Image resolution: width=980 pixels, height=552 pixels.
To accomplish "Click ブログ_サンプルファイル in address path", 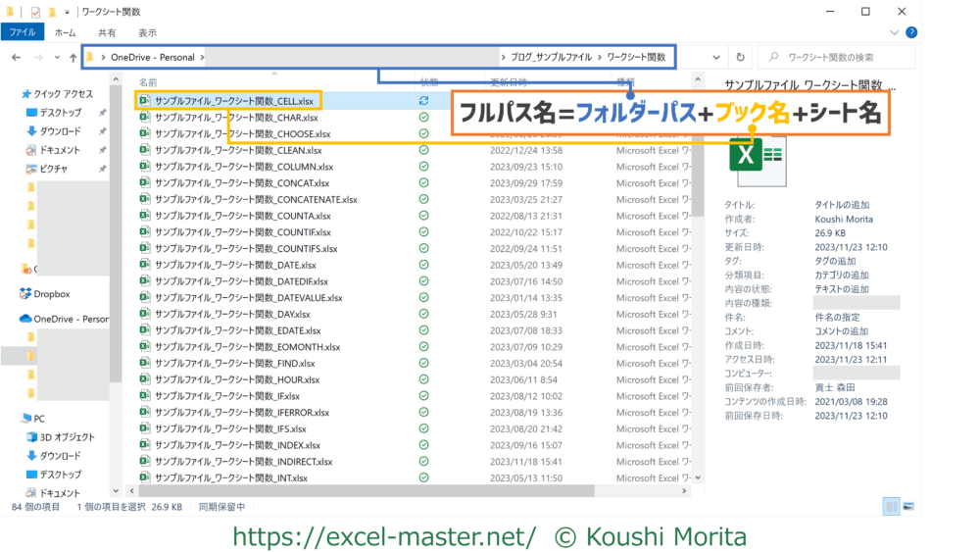I will tap(551, 58).
